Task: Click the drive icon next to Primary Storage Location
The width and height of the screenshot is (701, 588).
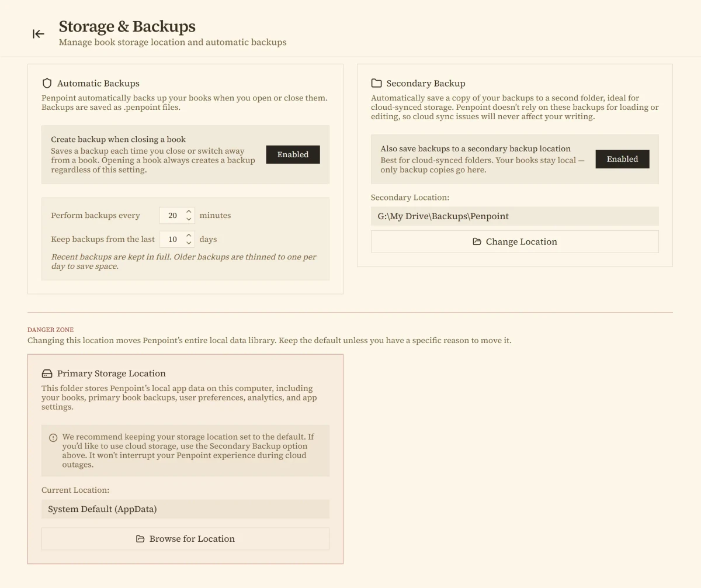Action: (47, 373)
